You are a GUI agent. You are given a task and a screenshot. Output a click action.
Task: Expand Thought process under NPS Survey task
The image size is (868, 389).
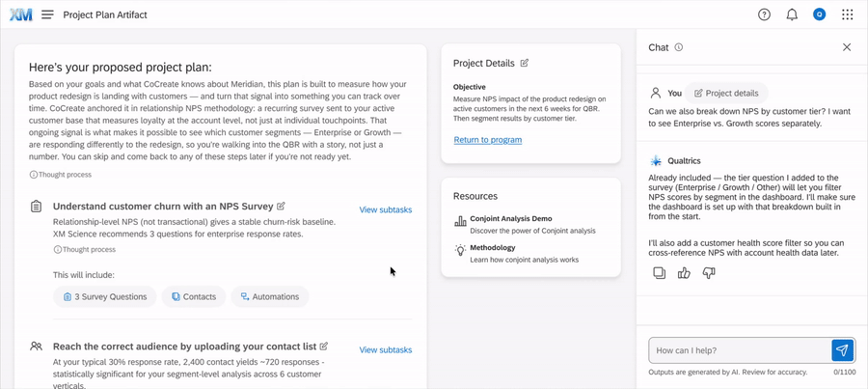coord(84,249)
